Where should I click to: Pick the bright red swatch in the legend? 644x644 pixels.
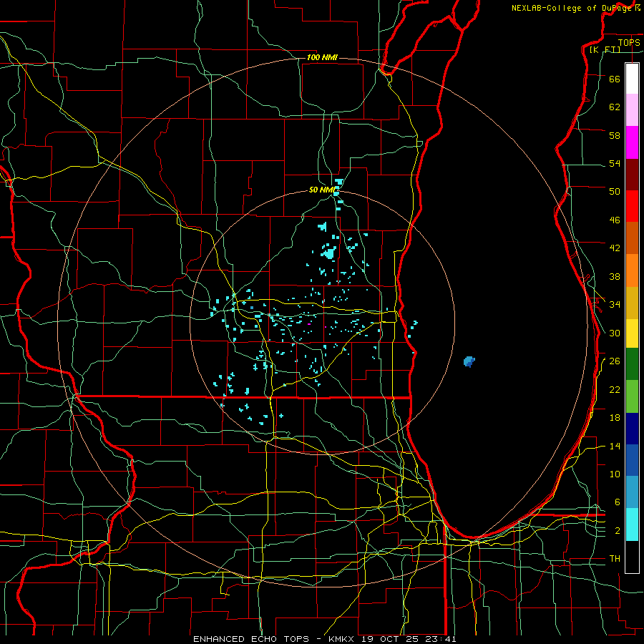(x=632, y=206)
